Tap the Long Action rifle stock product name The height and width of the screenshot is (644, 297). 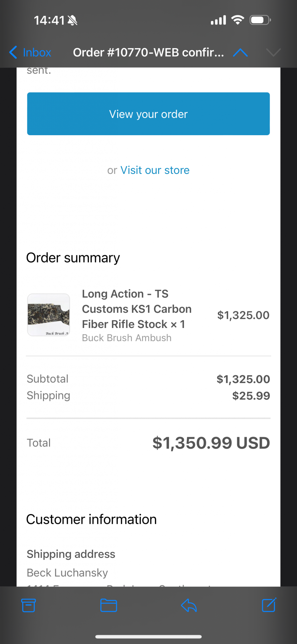point(137,309)
